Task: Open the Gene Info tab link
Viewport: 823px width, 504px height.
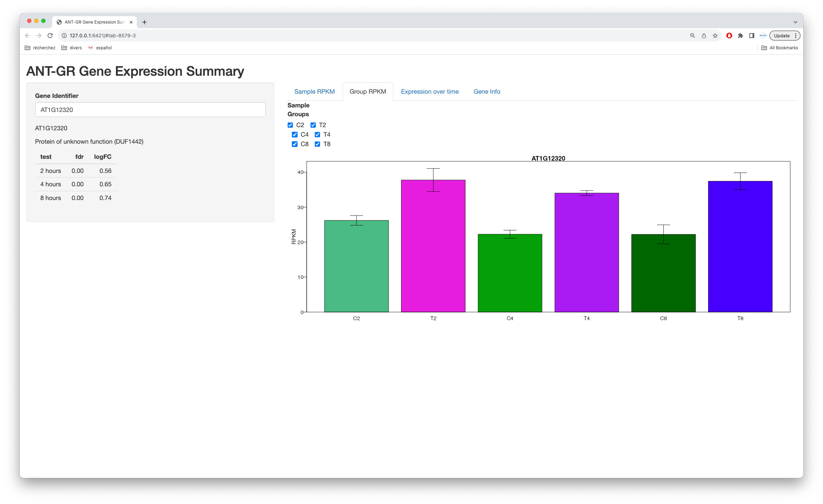Action: coord(487,92)
